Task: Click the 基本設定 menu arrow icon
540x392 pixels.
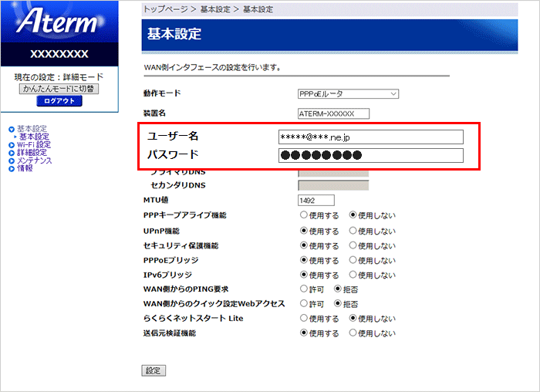Action: tap(11, 128)
